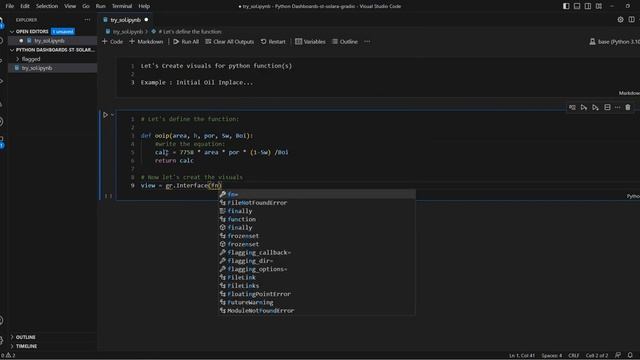Toggle secondary side bar layout icon
Viewport: 640px width, 360px height.
tap(588, 6)
